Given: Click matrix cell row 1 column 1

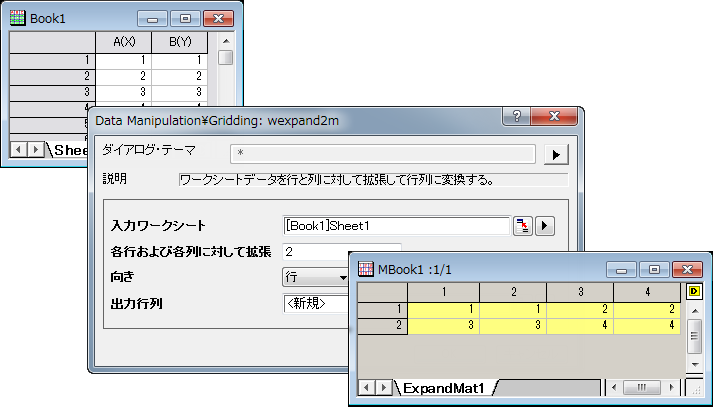Looking at the screenshot, I should coord(444,310).
